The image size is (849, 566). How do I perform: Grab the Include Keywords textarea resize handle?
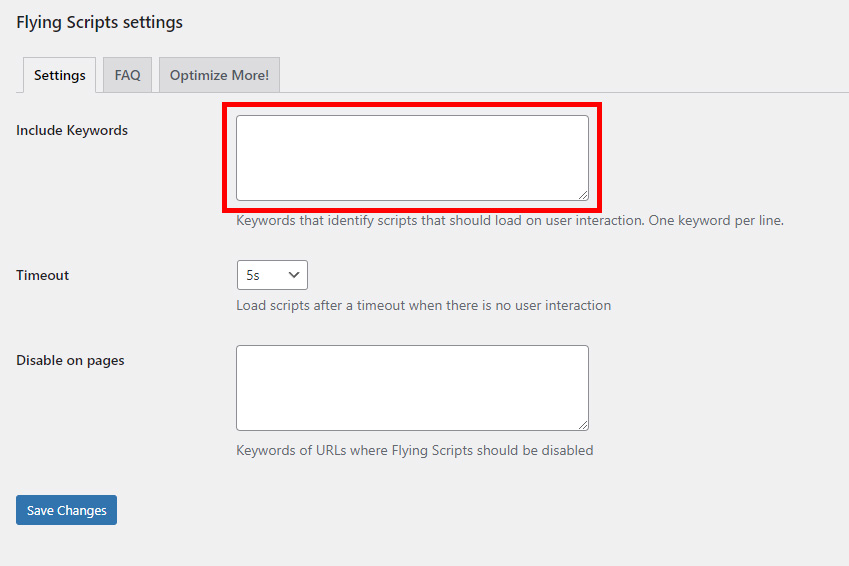point(583,195)
